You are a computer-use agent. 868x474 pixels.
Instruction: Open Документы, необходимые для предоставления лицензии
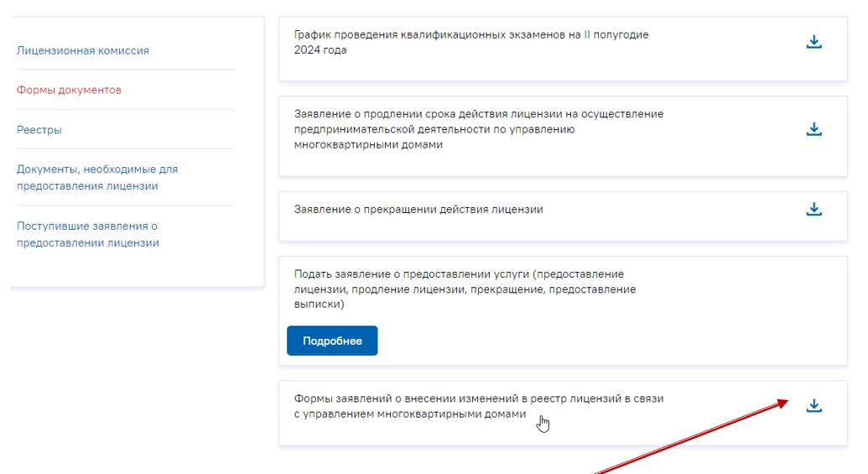(97, 178)
